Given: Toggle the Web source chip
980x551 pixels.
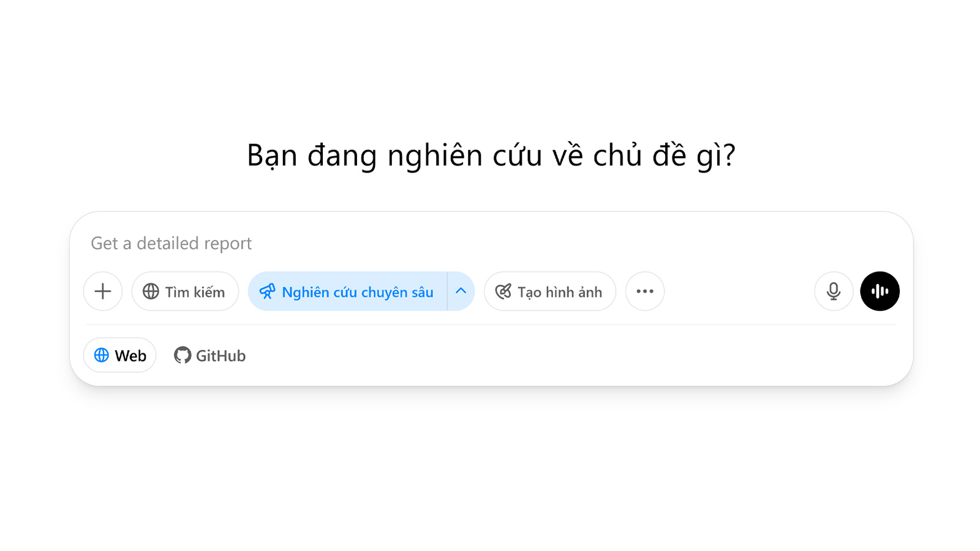Looking at the screenshot, I should [x=120, y=355].
